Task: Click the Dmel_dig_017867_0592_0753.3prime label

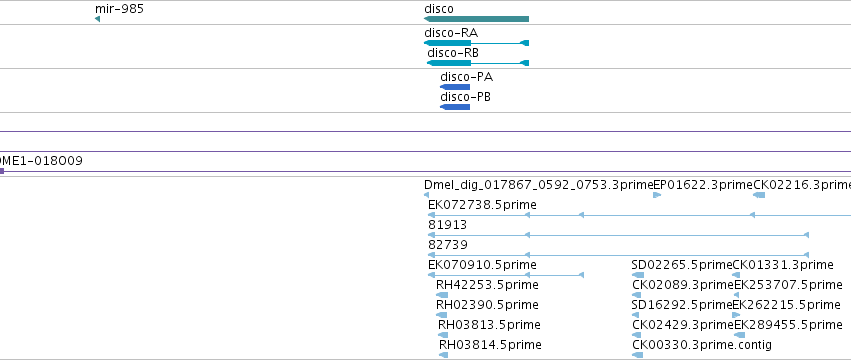Action: [539, 185]
